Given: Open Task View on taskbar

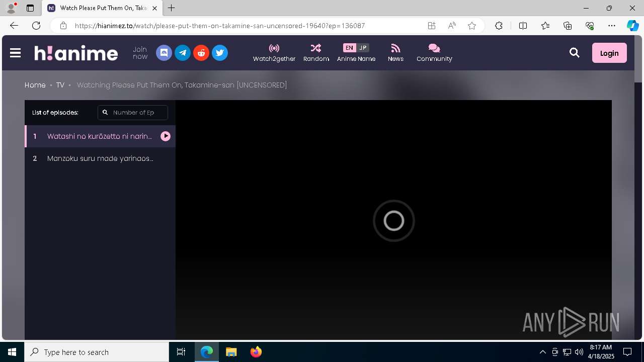Looking at the screenshot, I should click(x=181, y=352).
